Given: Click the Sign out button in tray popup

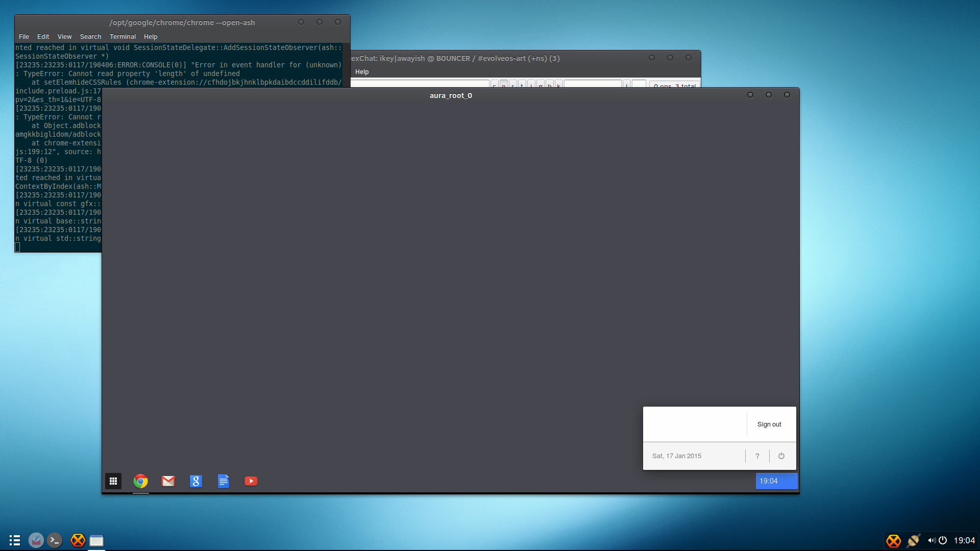Looking at the screenshot, I should point(769,424).
